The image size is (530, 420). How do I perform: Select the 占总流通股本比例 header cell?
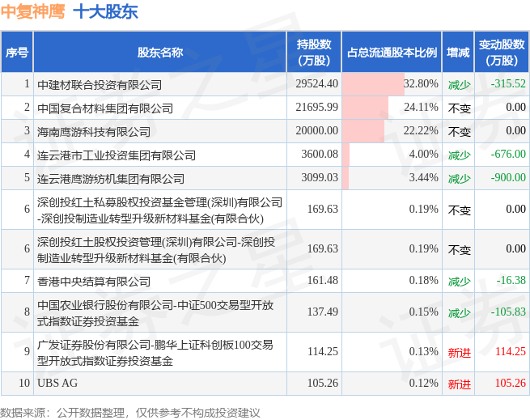(x=392, y=52)
